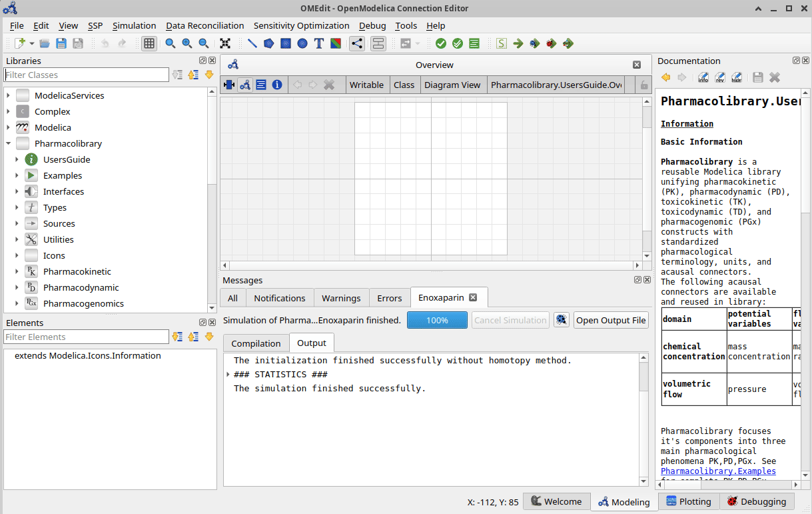Open Documentation View icon in Overview toolbar
Viewport: 812px width, 514px height.
pyautogui.click(x=277, y=85)
